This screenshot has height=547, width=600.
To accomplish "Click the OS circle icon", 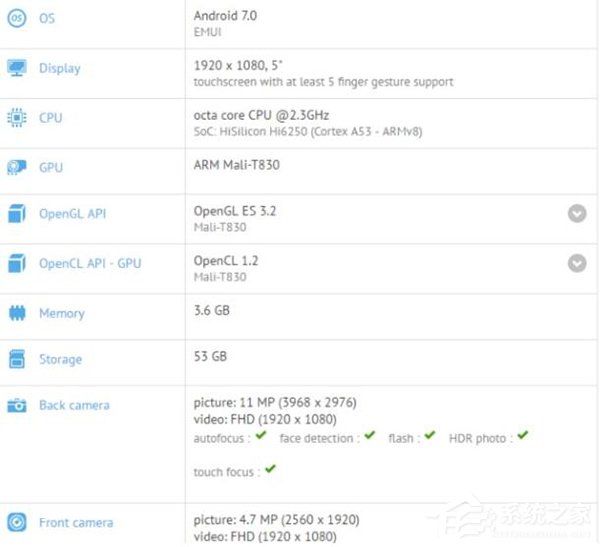I will point(17,18).
